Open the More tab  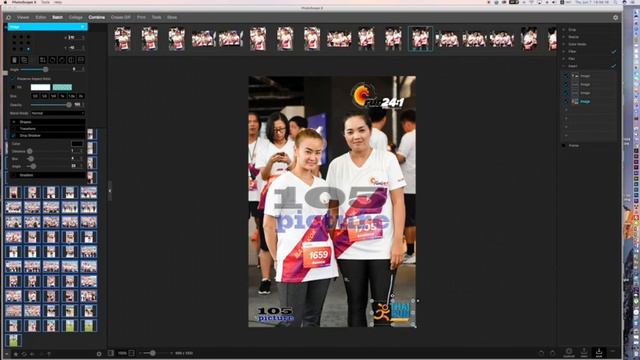pos(172,18)
